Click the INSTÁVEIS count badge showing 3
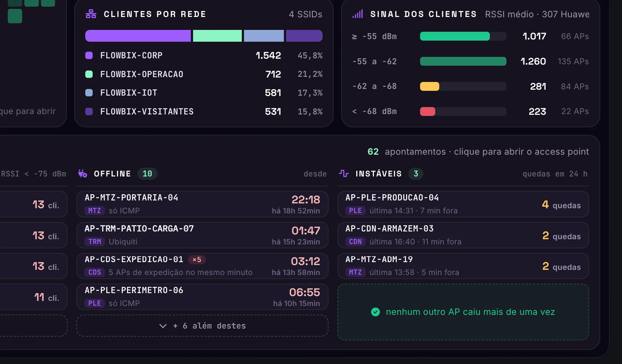622x364 pixels. point(416,174)
